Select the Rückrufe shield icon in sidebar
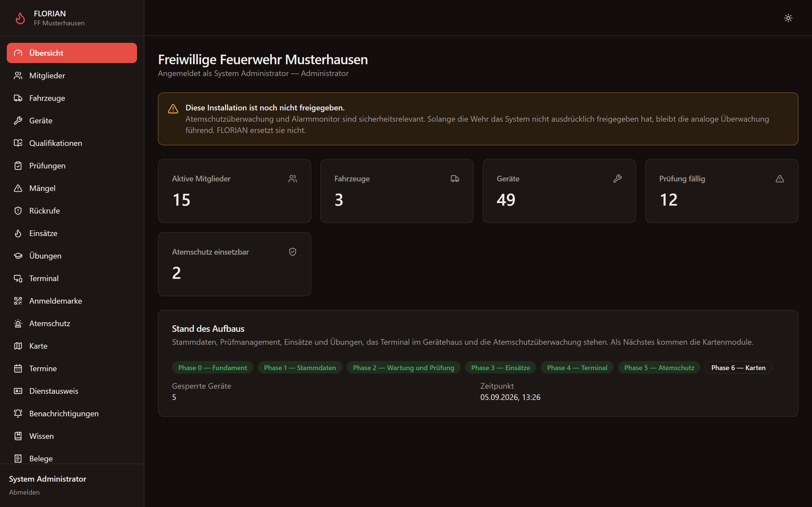The height and width of the screenshot is (507, 812). 18,211
